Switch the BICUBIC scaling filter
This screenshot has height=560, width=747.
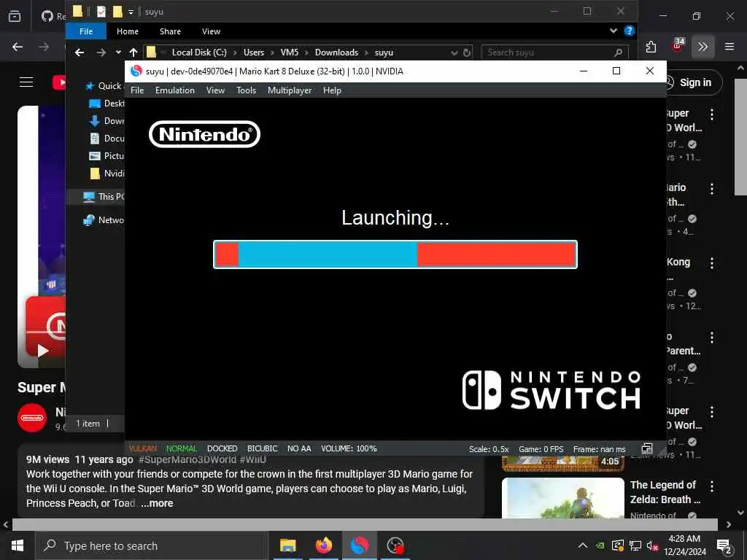click(x=262, y=448)
